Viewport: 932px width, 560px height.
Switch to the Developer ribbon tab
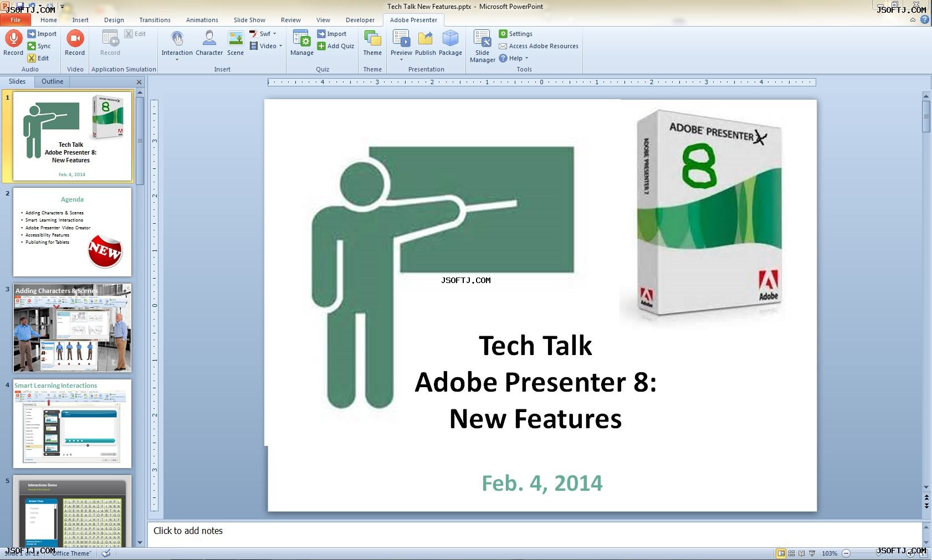pyautogui.click(x=360, y=20)
